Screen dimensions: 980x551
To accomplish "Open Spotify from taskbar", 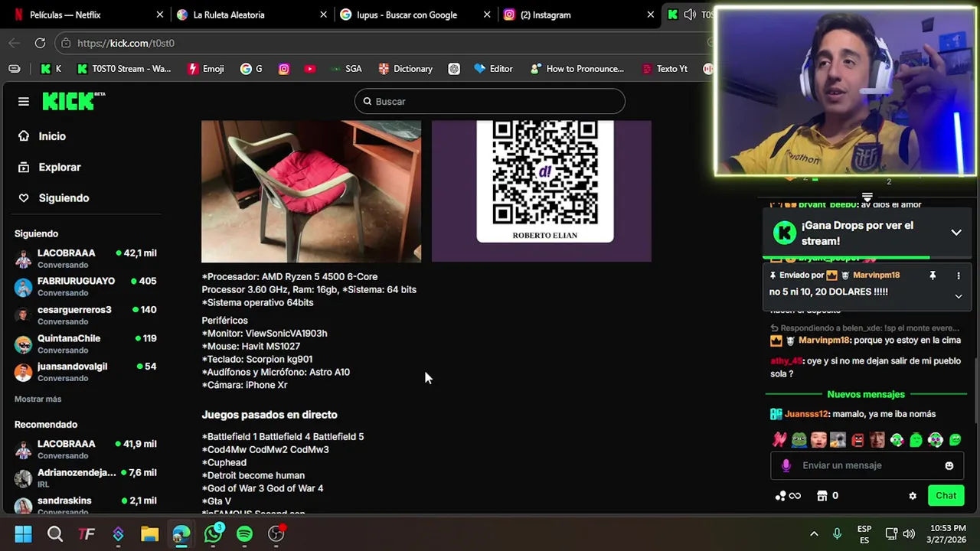I will pos(244,534).
